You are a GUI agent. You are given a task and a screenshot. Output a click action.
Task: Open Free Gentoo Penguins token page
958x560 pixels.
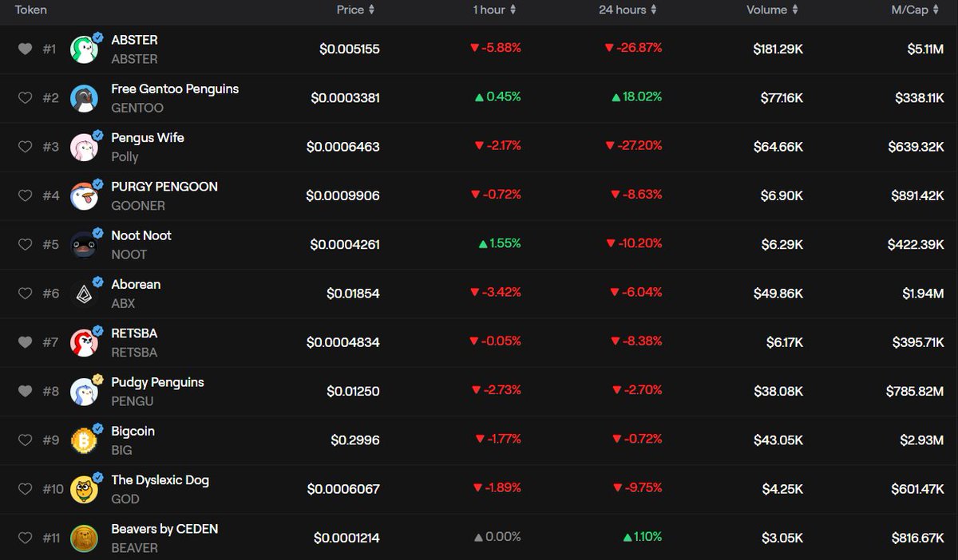(175, 89)
